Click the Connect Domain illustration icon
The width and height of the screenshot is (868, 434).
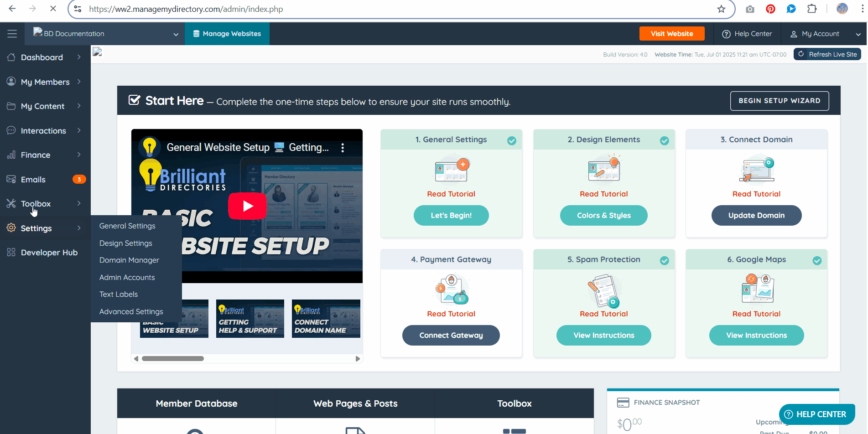[757, 169]
